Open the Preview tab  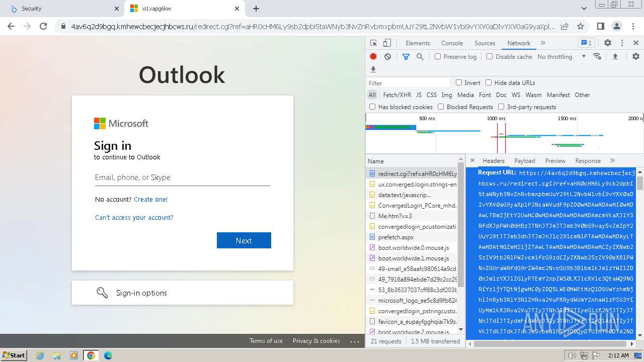tap(555, 160)
